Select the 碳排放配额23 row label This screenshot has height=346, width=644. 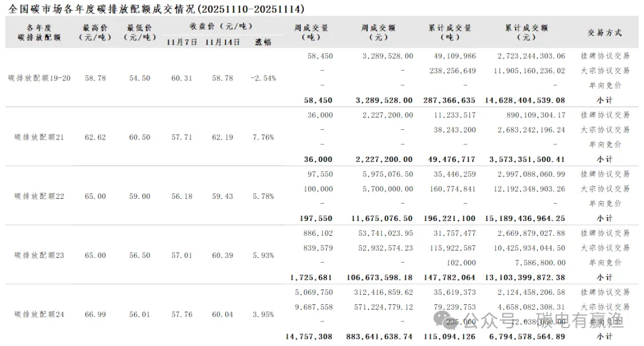tap(39, 255)
